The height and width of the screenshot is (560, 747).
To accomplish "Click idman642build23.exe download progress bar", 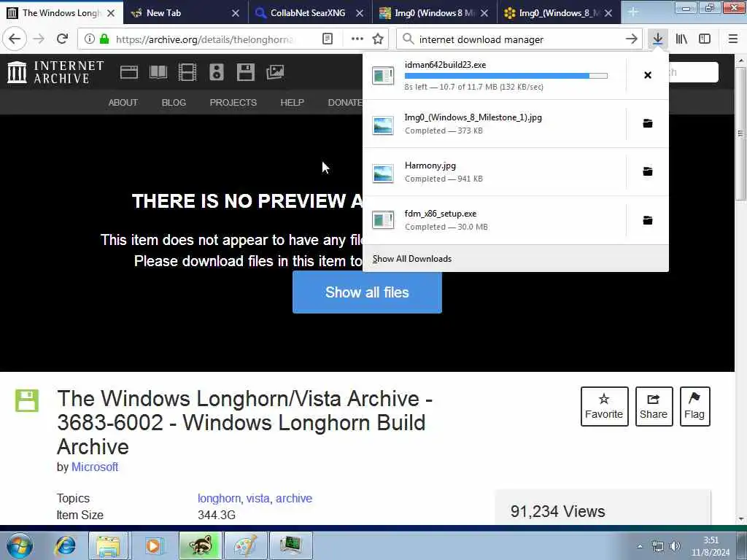I will [x=506, y=76].
